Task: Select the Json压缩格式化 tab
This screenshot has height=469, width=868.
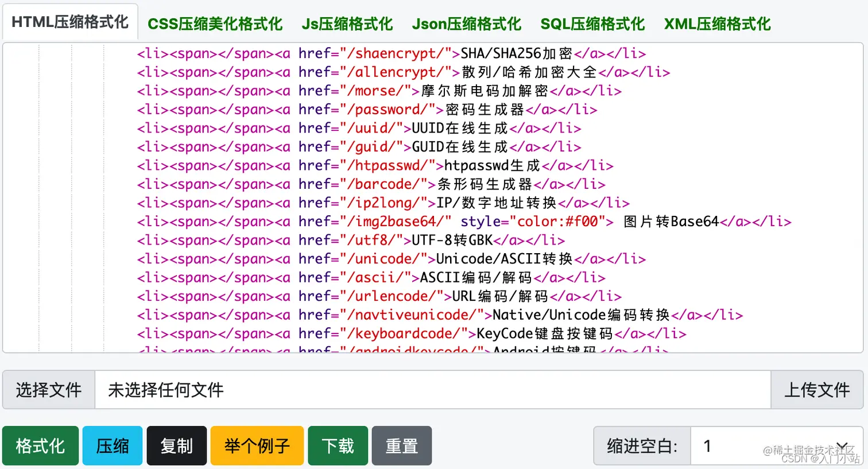Action: click(466, 24)
